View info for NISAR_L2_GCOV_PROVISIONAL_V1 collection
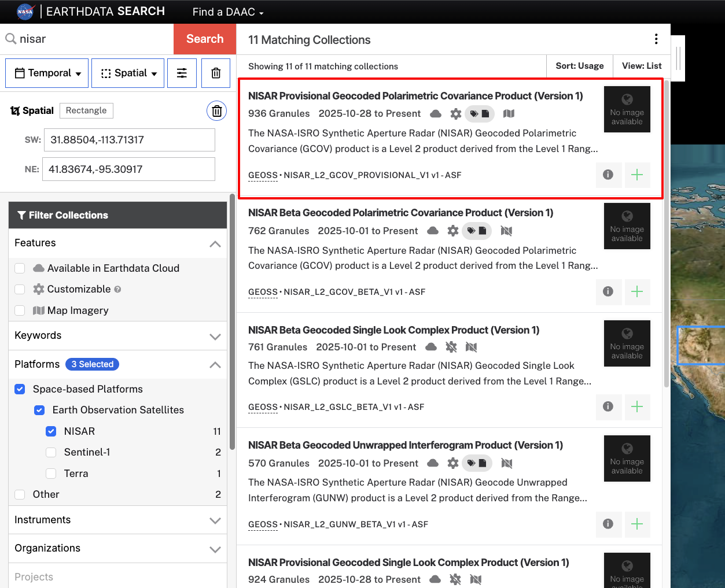The image size is (725, 588). [x=608, y=175]
